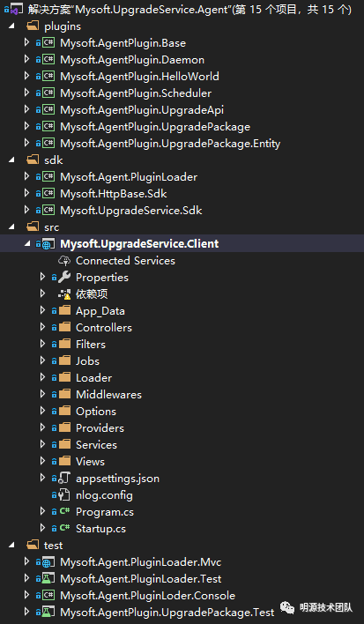
Task: Click the JSON file icon of appsettings.json
Action: coord(64,478)
